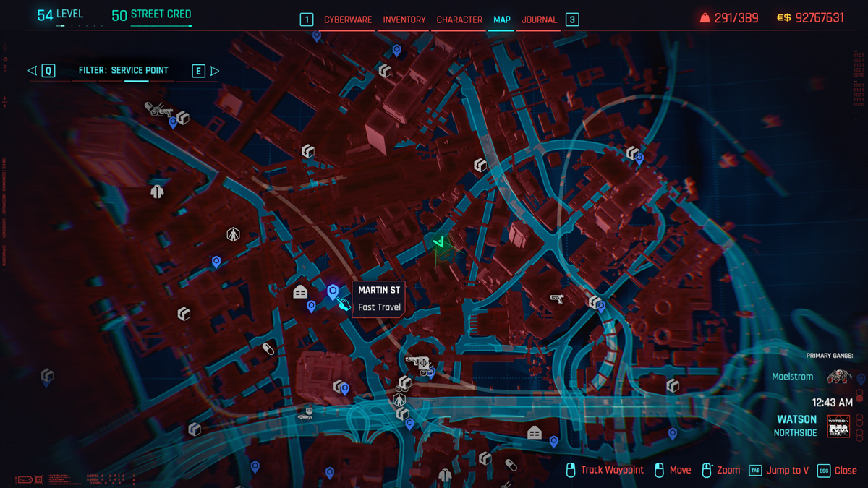Advance to next filter with right arrow
Image resolution: width=868 pixels, height=488 pixels.
(215, 71)
